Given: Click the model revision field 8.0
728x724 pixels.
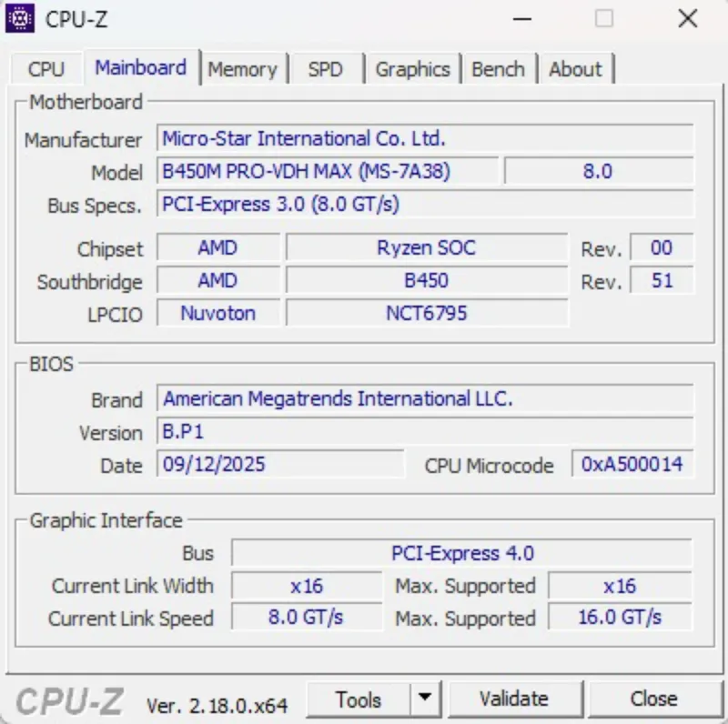Looking at the screenshot, I should (x=599, y=171).
